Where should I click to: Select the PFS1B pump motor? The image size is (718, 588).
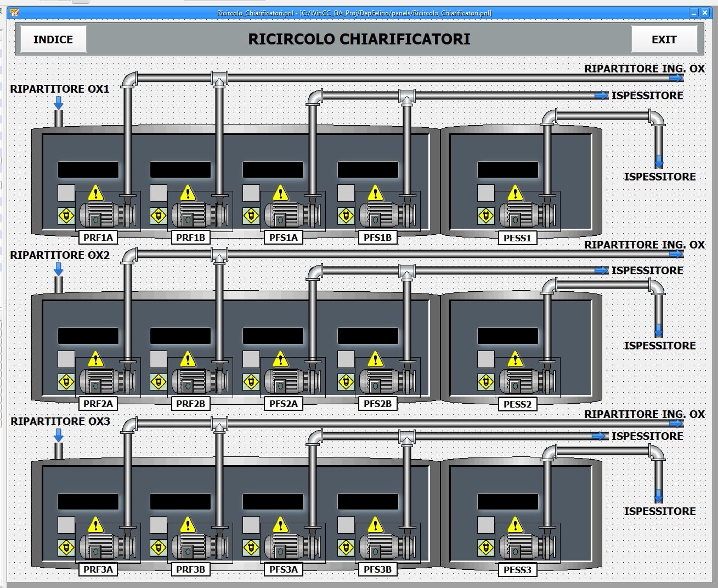pos(387,214)
